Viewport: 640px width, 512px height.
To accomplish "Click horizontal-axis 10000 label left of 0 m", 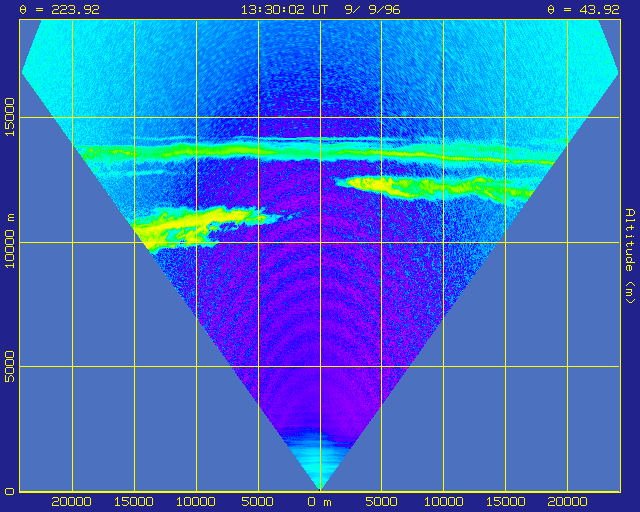I will coord(196,502).
